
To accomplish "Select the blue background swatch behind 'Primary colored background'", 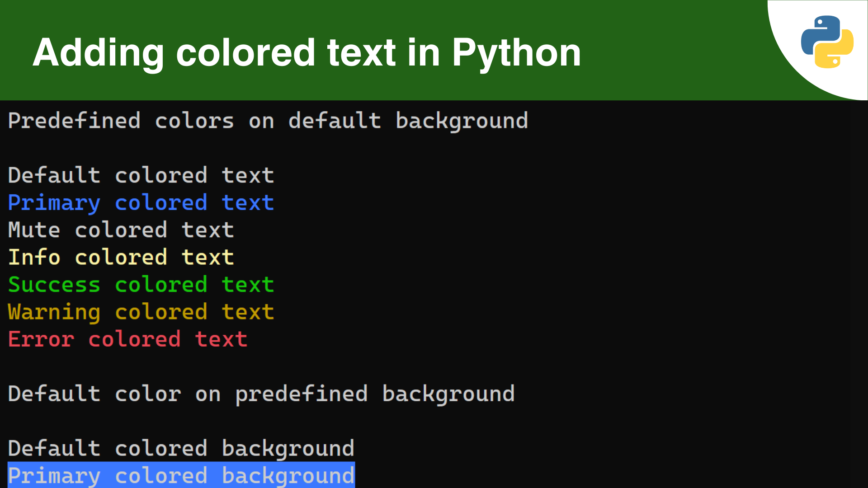I will coord(181,475).
